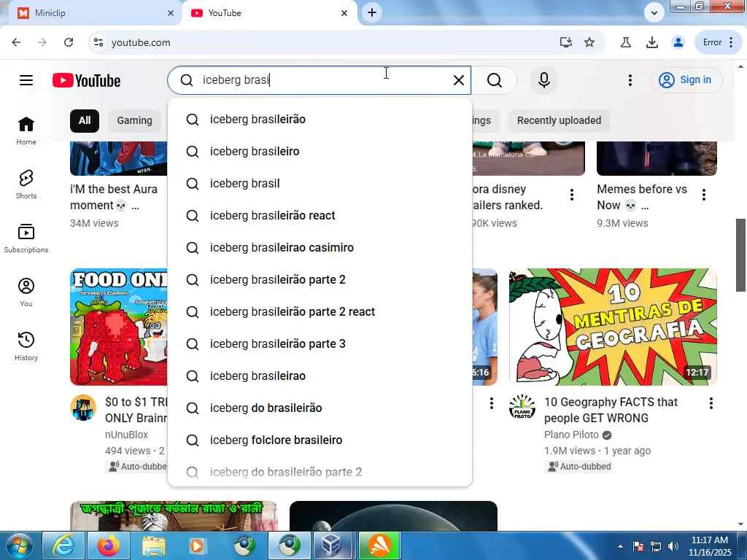Open History from sidebar
Image resolution: width=747 pixels, height=560 pixels.
(26, 346)
